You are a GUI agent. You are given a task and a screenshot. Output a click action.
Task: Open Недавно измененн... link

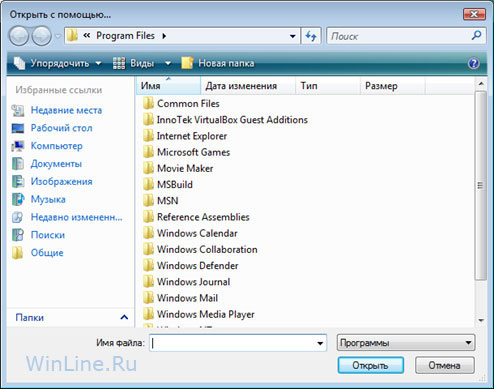point(77,217)
